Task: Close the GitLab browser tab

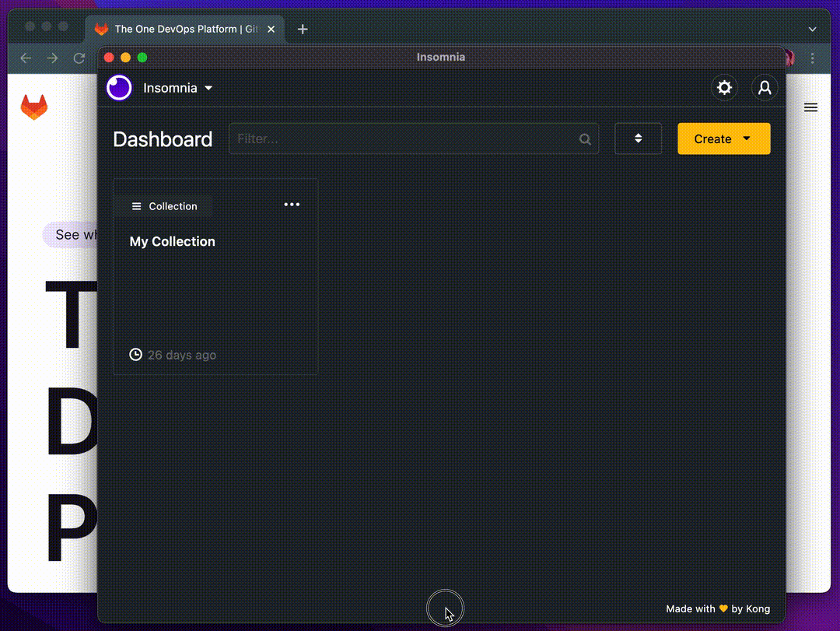Action: (271, 29)
